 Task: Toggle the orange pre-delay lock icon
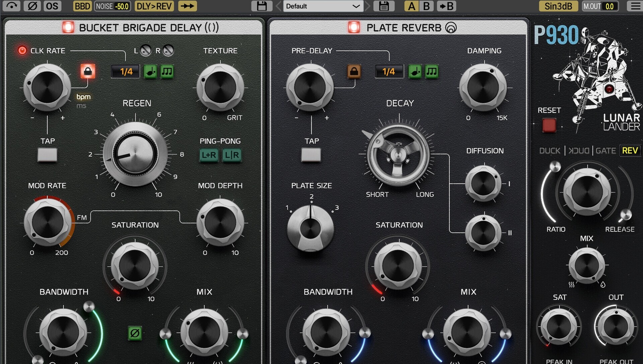tap(354, 71)
